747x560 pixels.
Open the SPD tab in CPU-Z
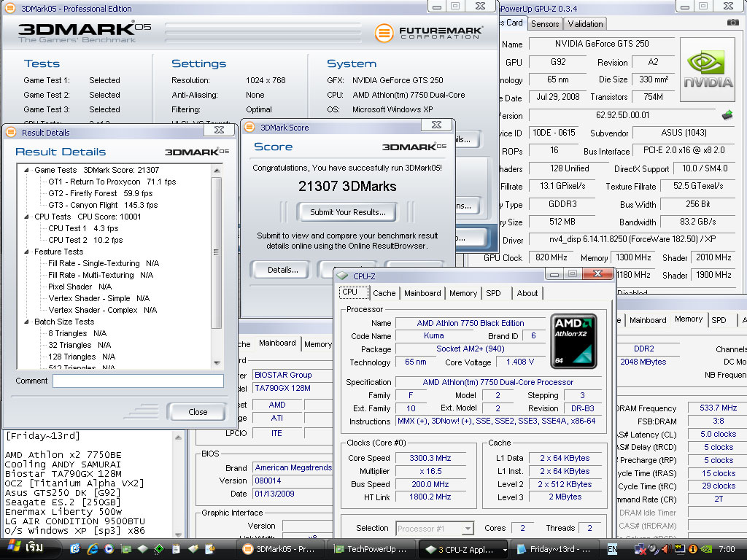coord(493,293)
